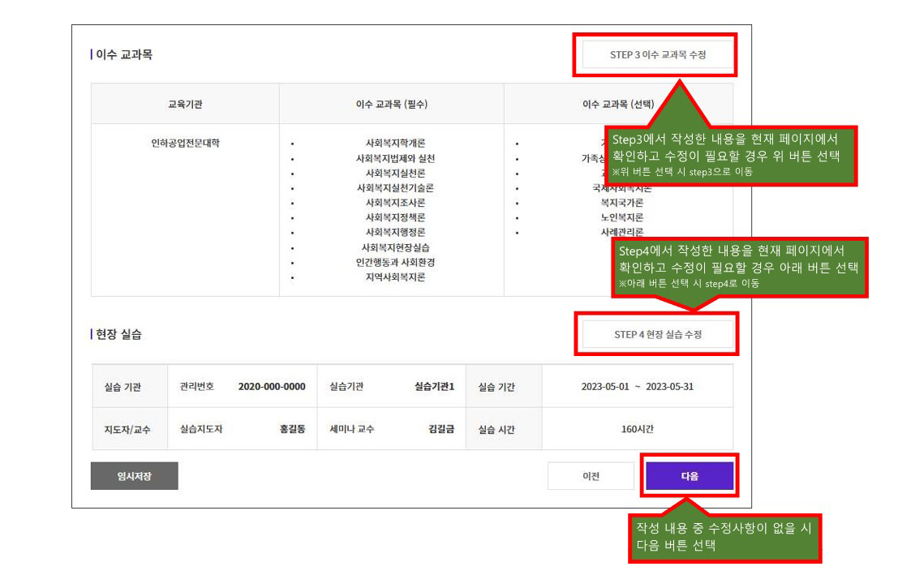Select the course 인간행동과 사회환경

[395, 262]
